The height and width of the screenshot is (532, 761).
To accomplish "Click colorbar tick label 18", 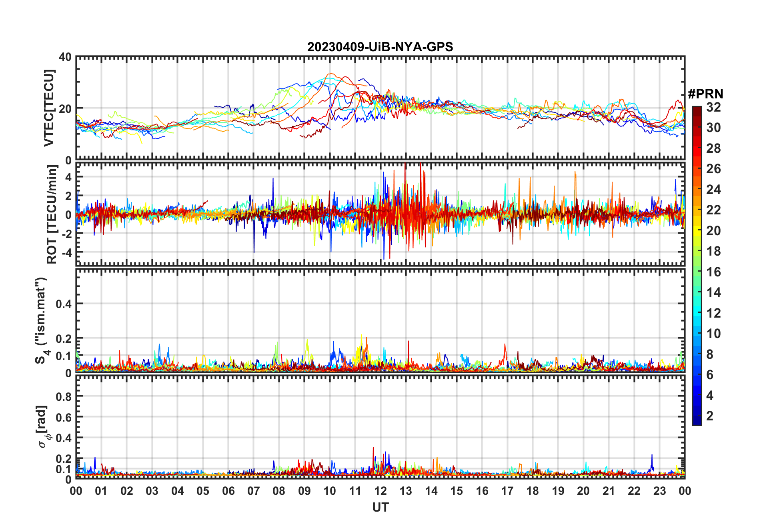I will [x=713, y=251].
